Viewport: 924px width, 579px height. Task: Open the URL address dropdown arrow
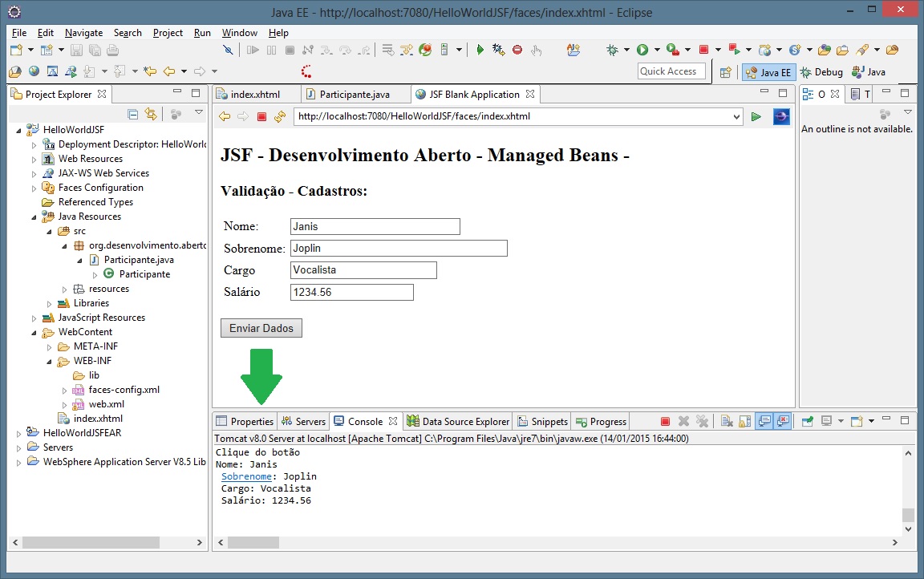737,117
